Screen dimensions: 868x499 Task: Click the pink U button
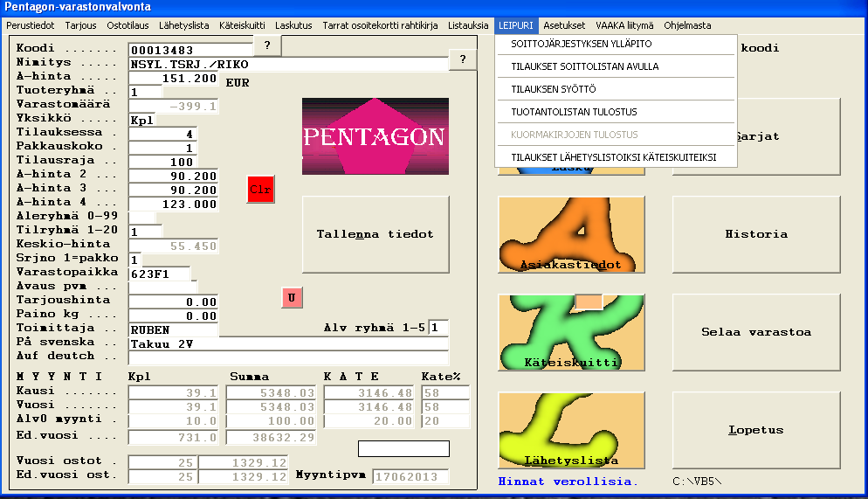(x=292, y=298)
